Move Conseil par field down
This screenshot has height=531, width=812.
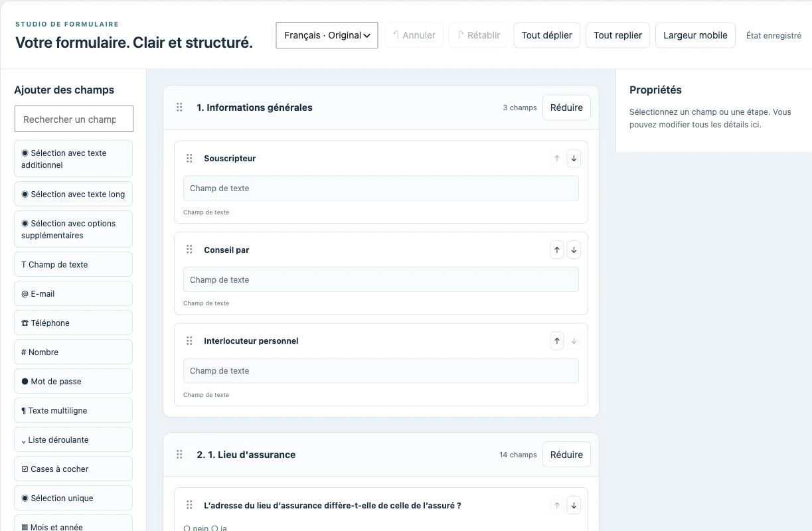pyautogui.click(x=574, y=250)
